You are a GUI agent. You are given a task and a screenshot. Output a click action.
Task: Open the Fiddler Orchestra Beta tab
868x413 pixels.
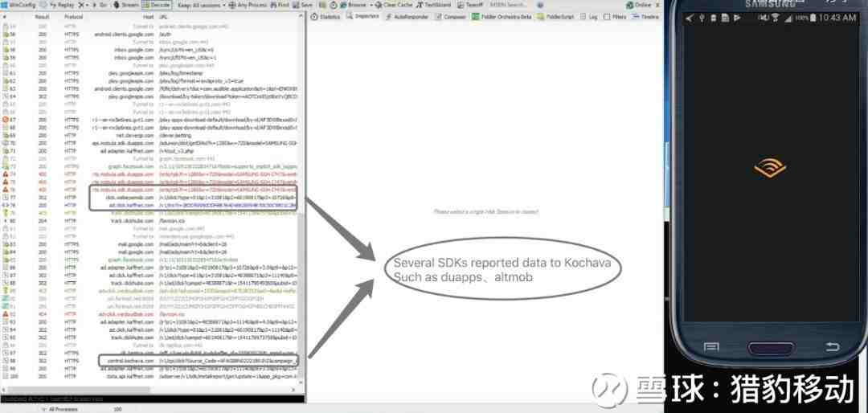pos(502,17)
